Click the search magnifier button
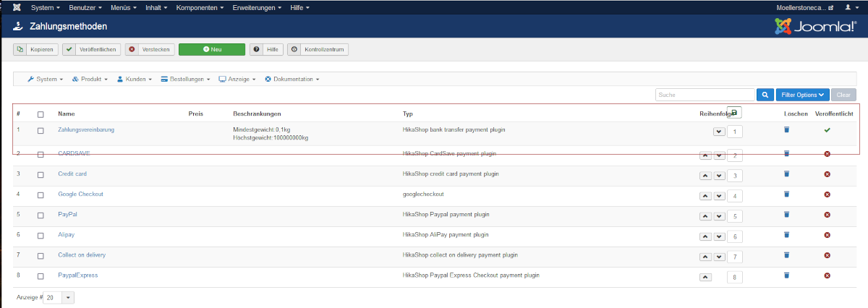This screenshot has height=308, width=868. 765,95
